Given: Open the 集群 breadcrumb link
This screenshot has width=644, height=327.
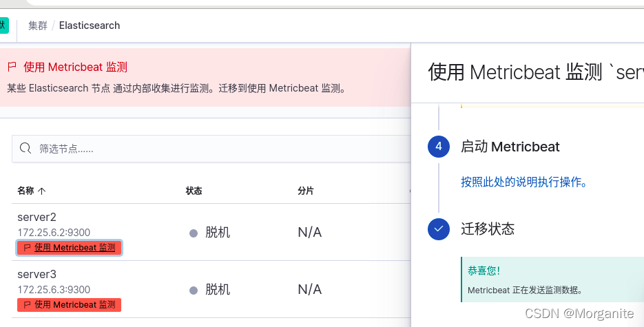Looking at the screenshot, I should point(38,25).
